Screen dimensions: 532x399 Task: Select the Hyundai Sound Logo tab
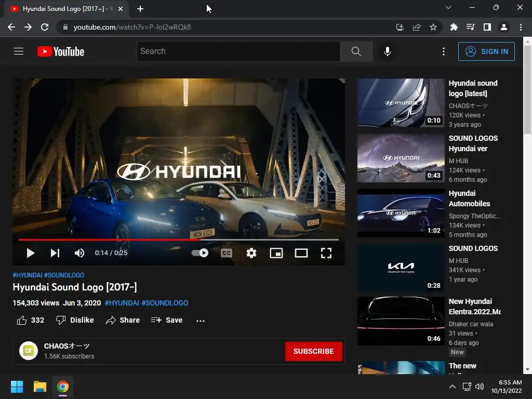click(66, 9)
